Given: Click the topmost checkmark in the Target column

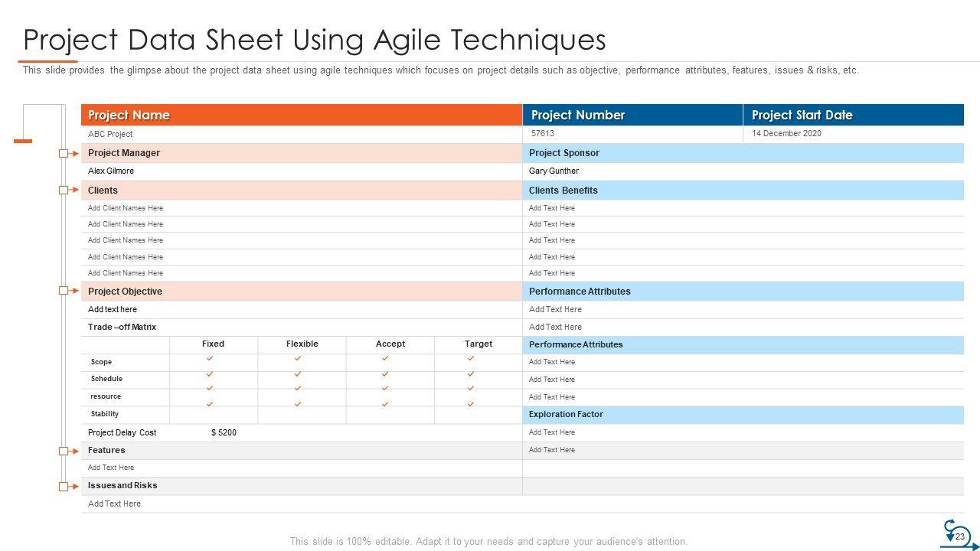Looking at the screenshot, I should pyautogui.click(x=471, y=358).
